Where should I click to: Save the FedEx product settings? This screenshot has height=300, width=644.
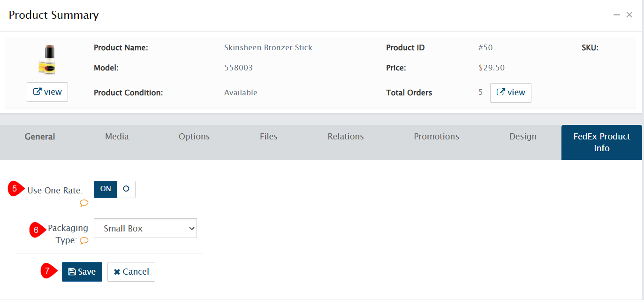tap(82, 272)
